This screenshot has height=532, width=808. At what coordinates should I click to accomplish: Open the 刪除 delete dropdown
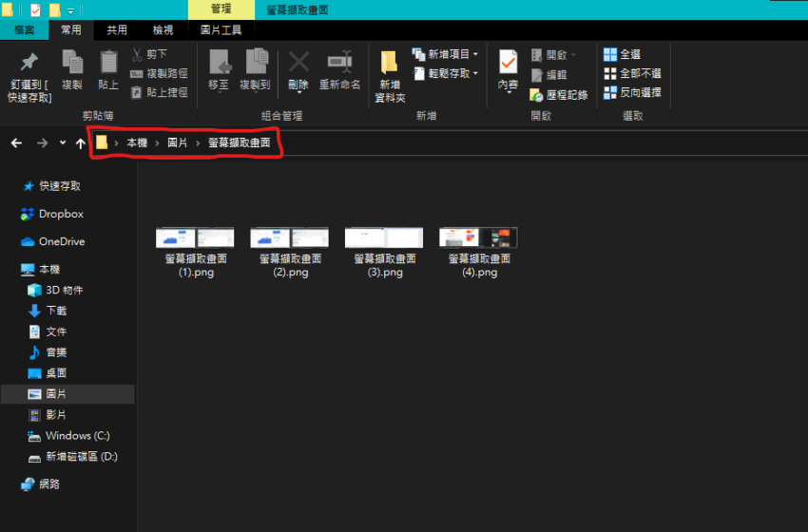(298, 85)
